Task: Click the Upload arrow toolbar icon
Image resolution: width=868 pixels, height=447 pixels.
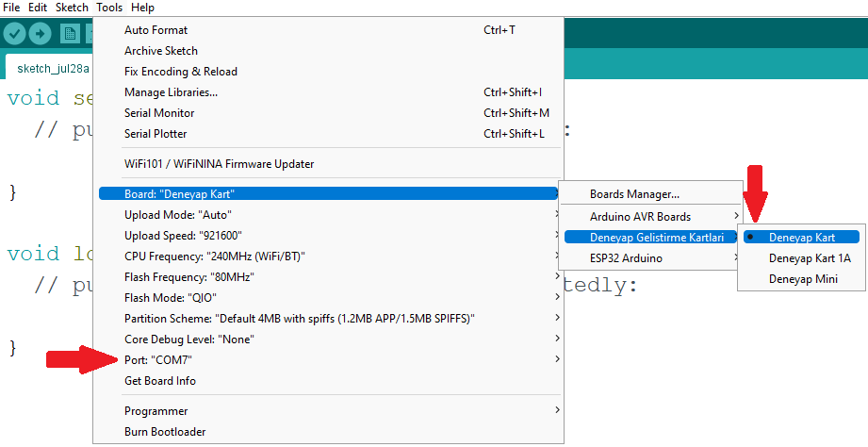Action: coord(40,34)
